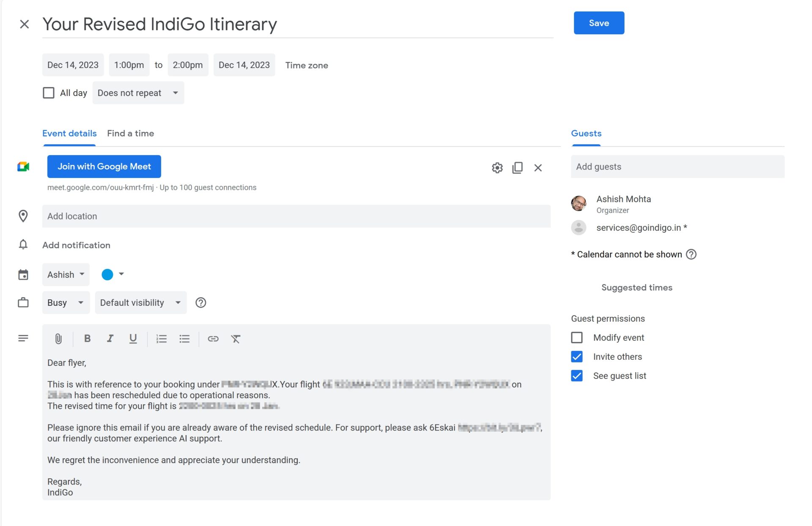This screenshot has width=812, height=526.
Task: Open the Default visibility dropdown
Action: tap(141, 302)
